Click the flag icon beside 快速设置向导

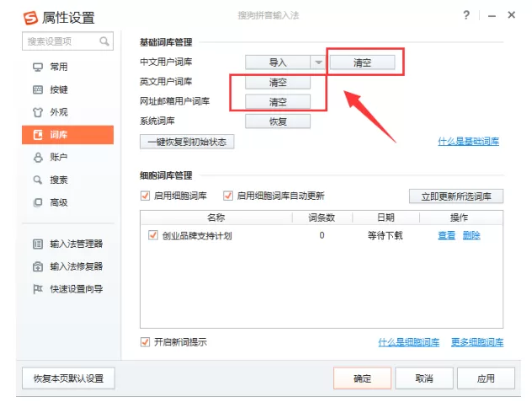pyautogui.click(x=38, y=289)
